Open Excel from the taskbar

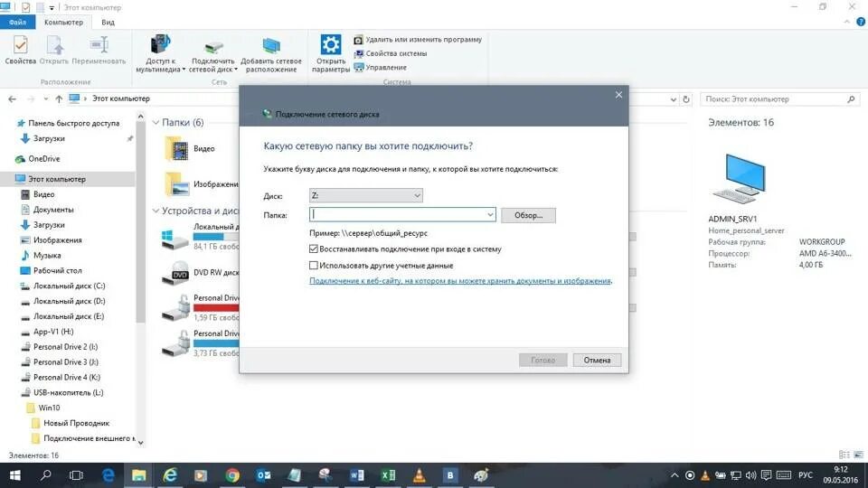pos(388,475)
